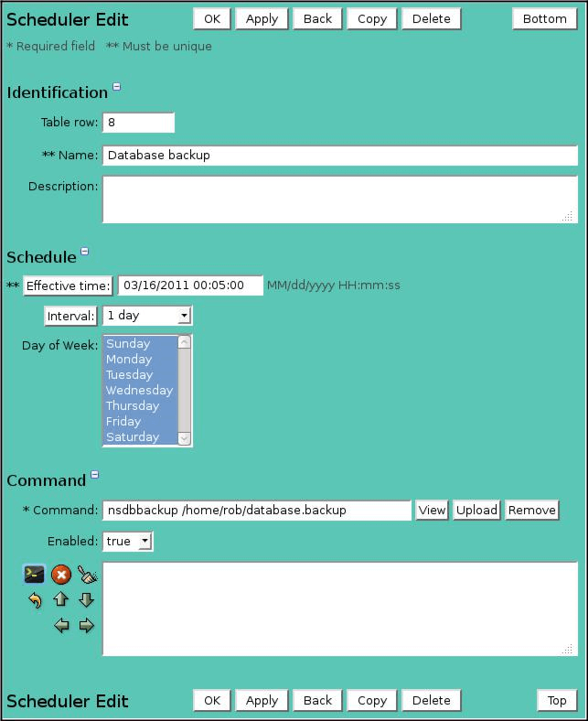Open the Enabled true dropdown
The image size is (588, 721).
(x=128, y=542)
